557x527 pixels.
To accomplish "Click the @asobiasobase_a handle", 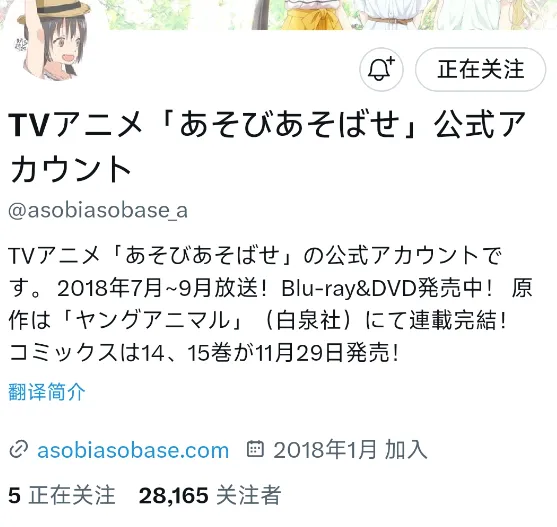I will pyautogui.click(x=98, y=210).
